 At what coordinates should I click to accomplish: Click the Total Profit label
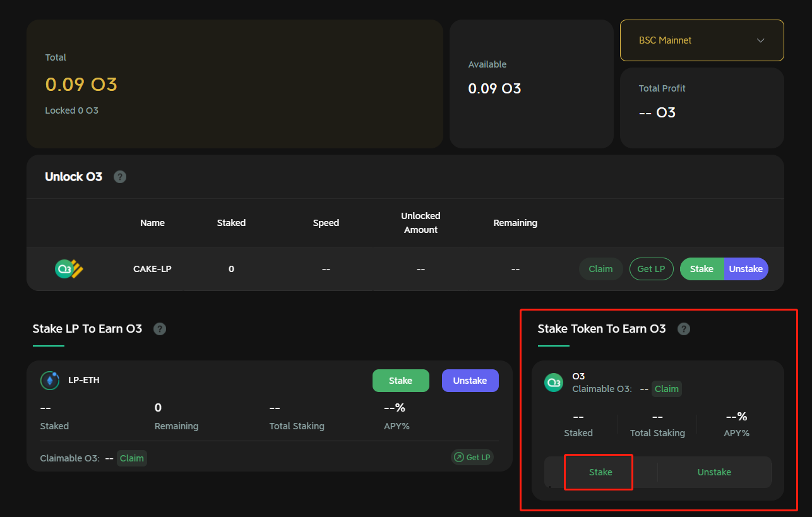point(662,88)
